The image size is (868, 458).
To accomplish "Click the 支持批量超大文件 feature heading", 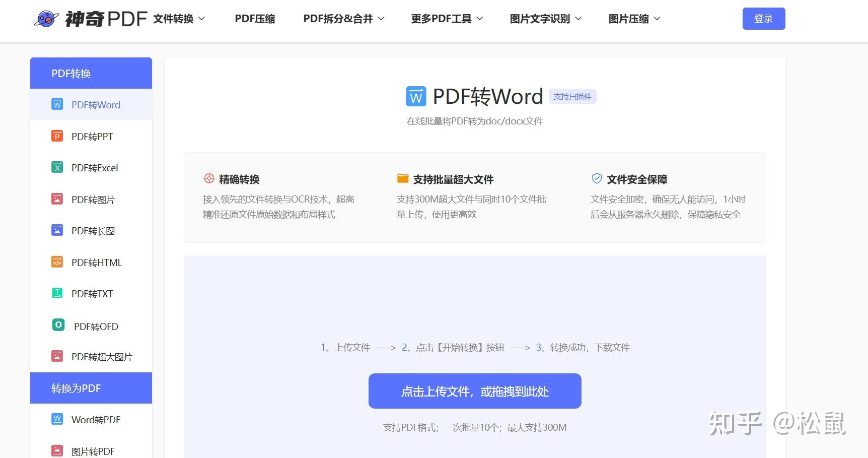I will coord(453,179).
